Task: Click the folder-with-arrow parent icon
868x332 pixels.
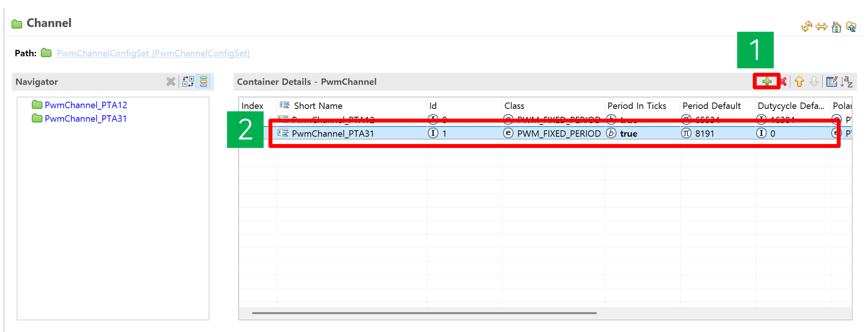Action: 851,27
